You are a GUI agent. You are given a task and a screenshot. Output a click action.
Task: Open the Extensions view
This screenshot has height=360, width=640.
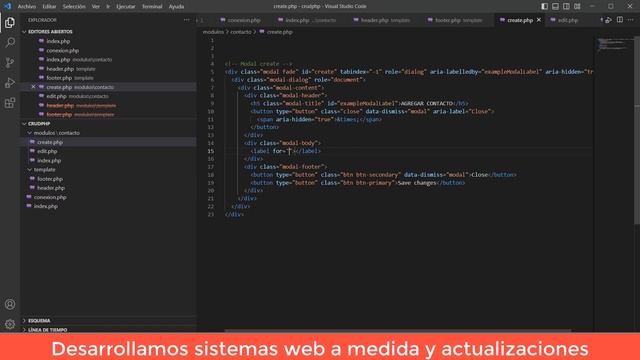pos(10,102)
